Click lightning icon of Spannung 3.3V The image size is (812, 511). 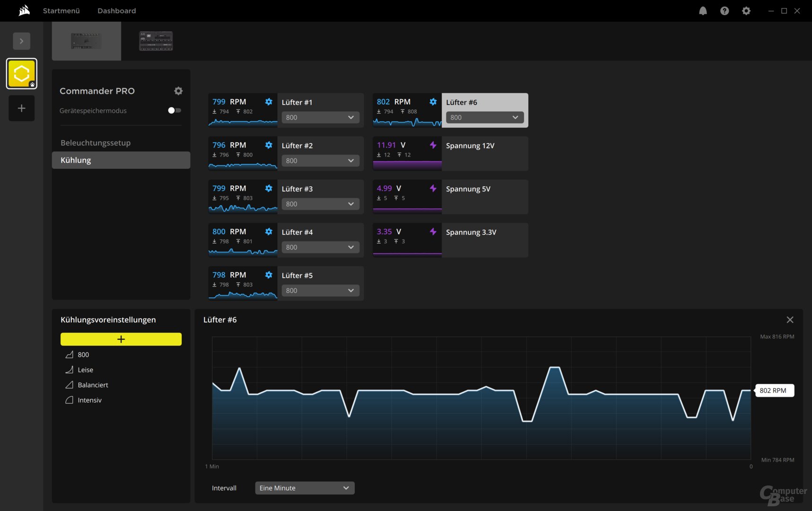coord(433,232)
